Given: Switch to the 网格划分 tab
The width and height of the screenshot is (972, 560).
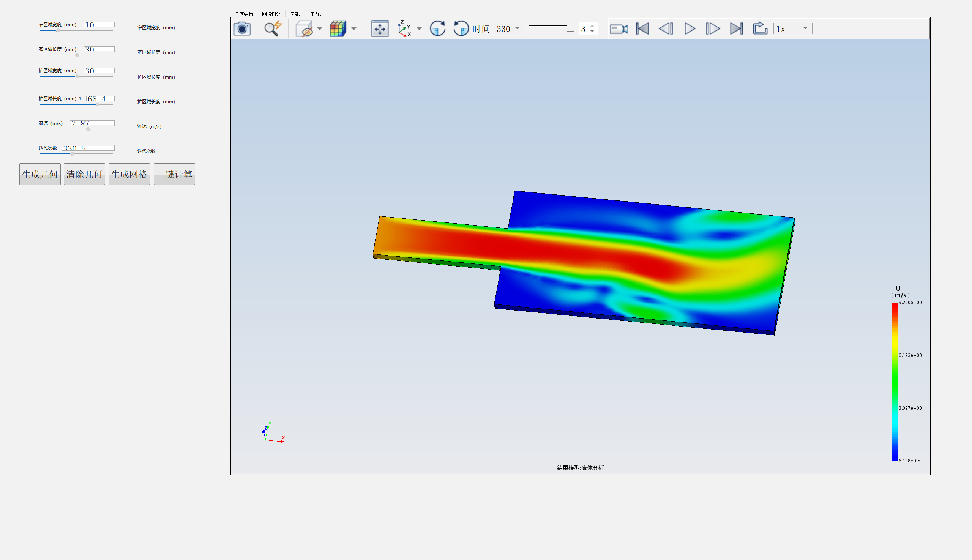Looking at the screenshot, I should click(271, 14).
